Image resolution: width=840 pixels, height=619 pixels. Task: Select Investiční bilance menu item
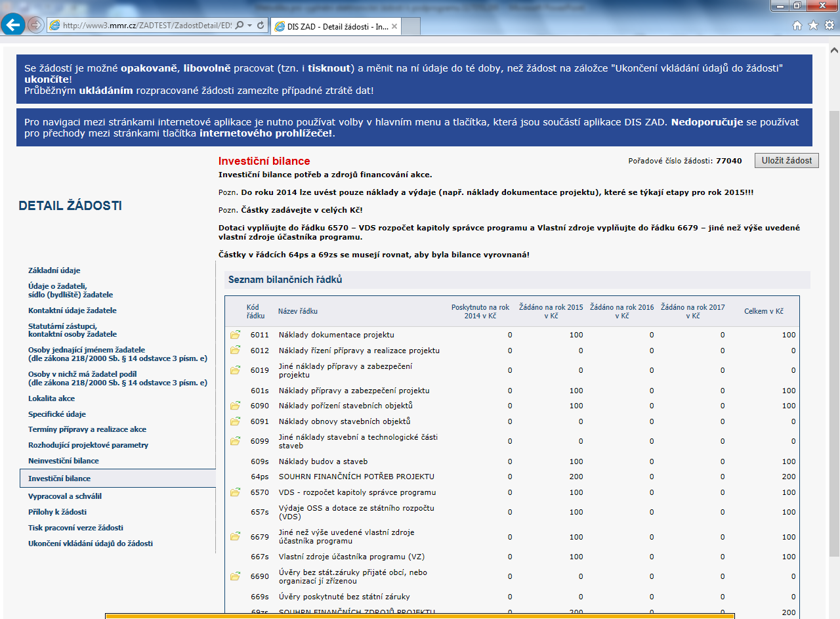pyautogui.click(x=117, y=479)
